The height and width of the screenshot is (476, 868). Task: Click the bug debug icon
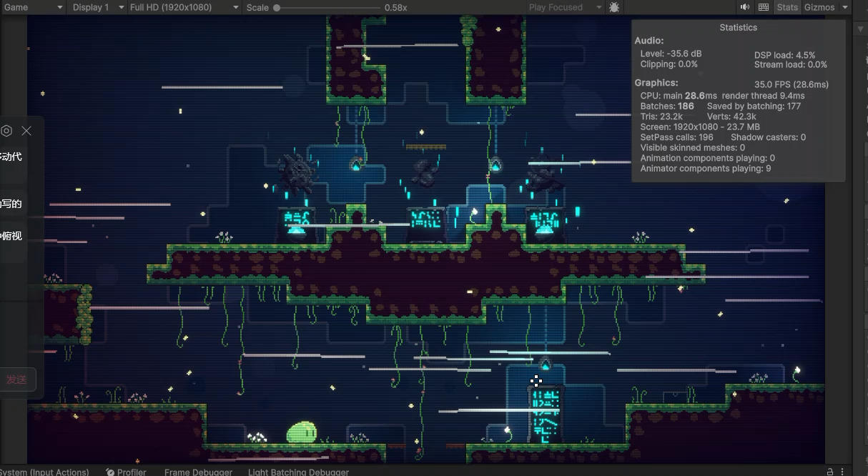614,7
